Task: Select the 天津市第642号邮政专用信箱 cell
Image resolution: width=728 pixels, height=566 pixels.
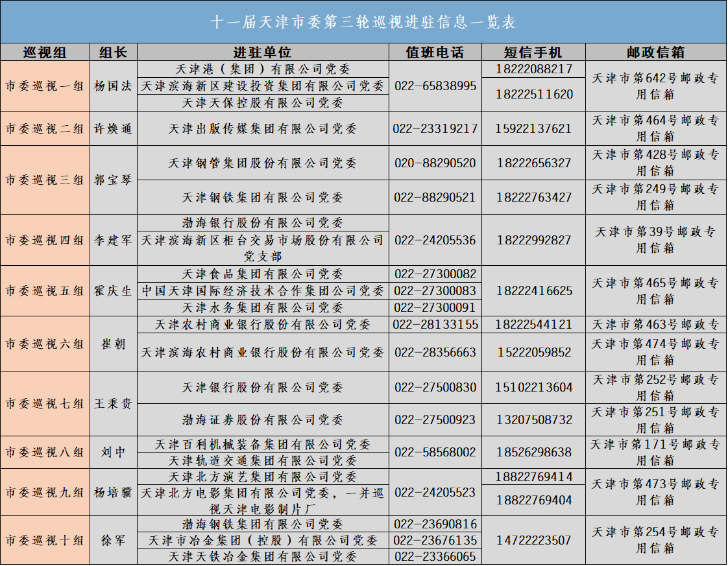Action: pyautogui.click(x=653, y=86)
